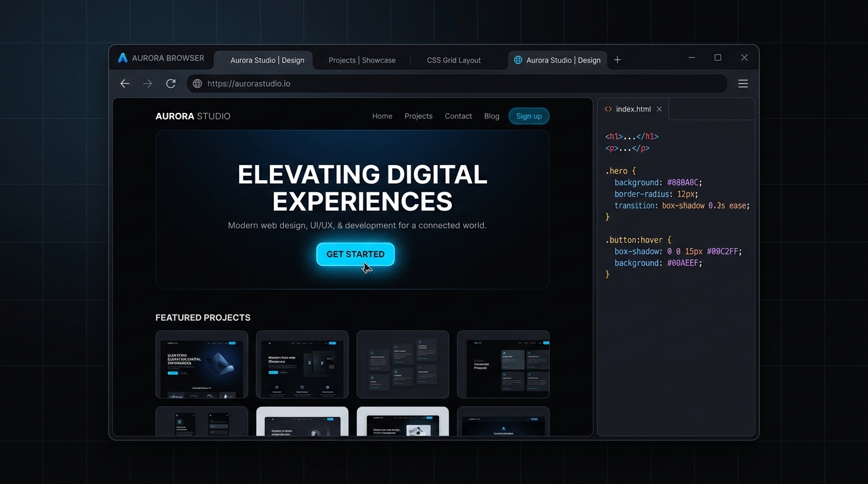Click the globe icon on last tab
Image resolution: width=868 pixels, height=484 pixels.
point(518,60)
